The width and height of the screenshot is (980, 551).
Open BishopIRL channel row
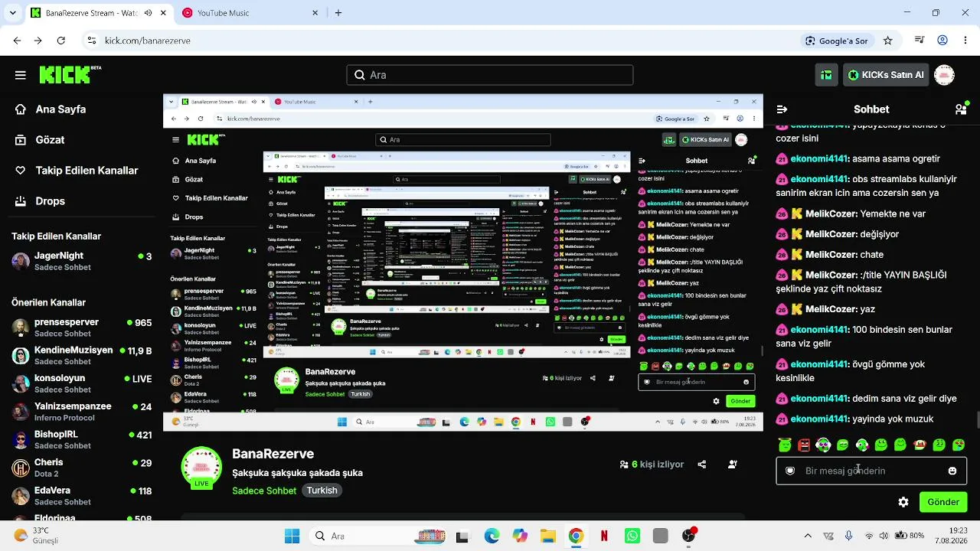[81, 439]
